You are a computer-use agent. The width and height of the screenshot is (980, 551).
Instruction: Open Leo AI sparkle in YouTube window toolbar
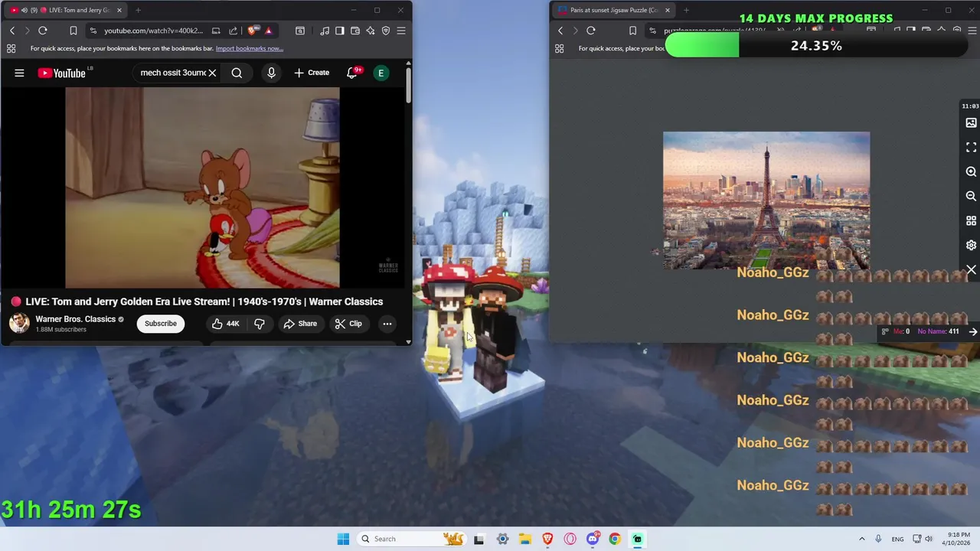tap(371, 31)
